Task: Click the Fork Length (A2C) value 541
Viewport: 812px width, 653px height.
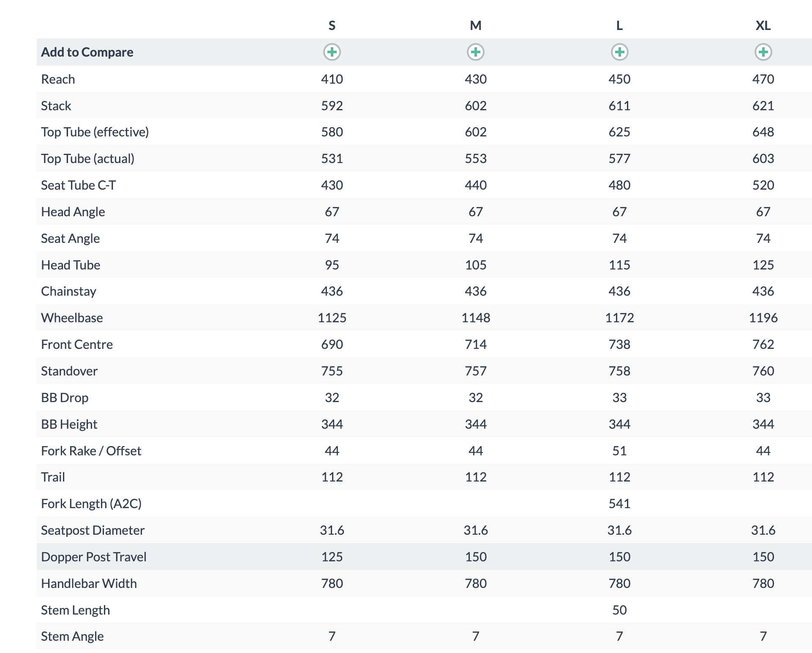Action: (619, 503)
